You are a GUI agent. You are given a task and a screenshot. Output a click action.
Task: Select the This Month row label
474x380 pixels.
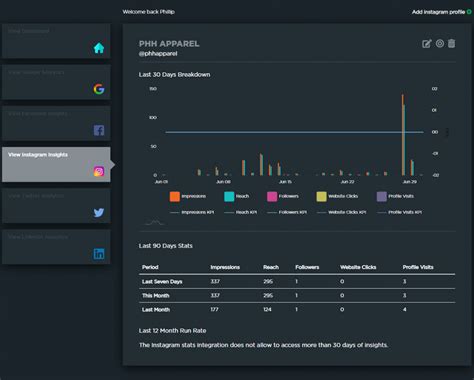pos(156,296)
